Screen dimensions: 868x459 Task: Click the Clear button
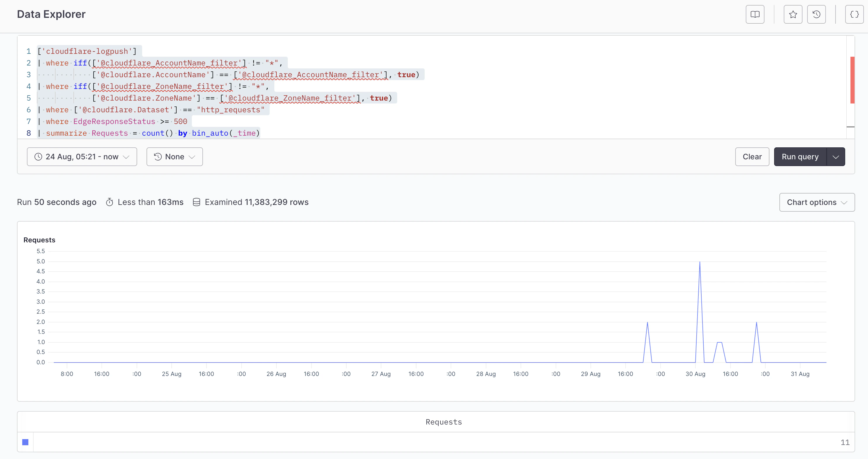pos(752,157)
